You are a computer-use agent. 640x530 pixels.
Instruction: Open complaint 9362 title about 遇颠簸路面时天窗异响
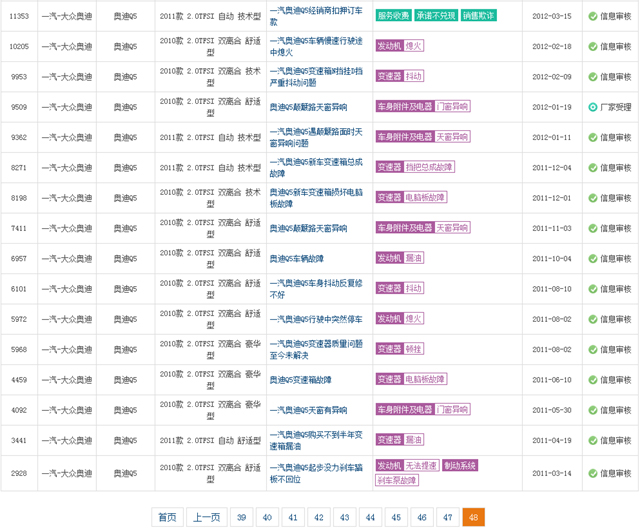[316, 137]
